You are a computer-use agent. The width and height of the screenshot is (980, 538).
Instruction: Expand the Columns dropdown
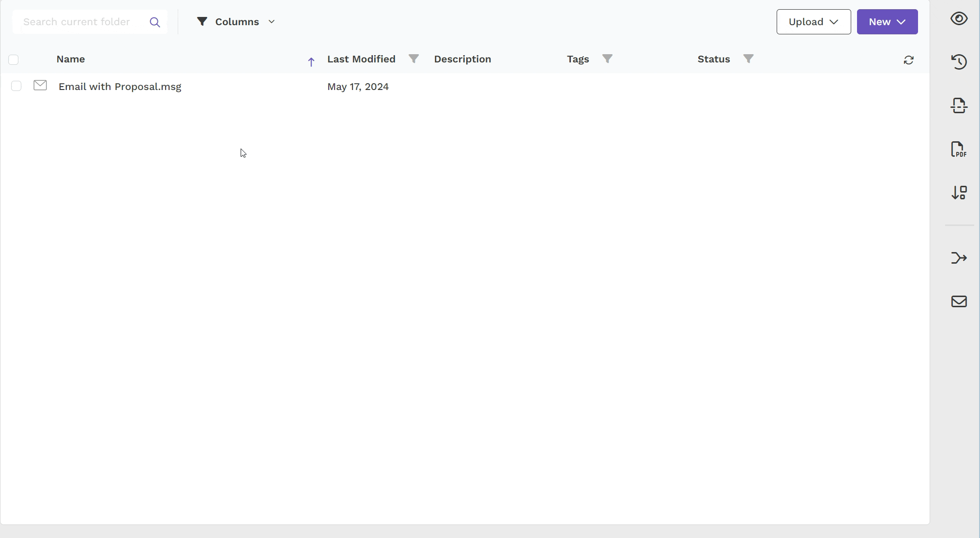[x=236, y=22]
